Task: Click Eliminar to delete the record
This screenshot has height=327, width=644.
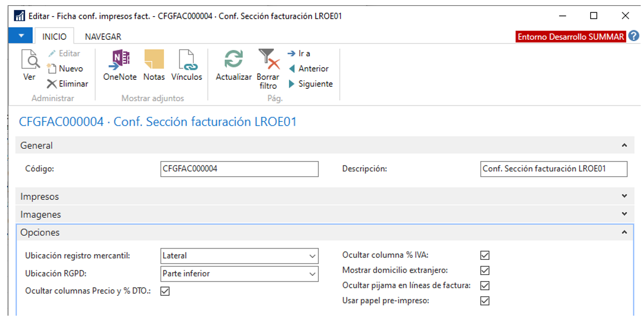Action: point(68,84)
